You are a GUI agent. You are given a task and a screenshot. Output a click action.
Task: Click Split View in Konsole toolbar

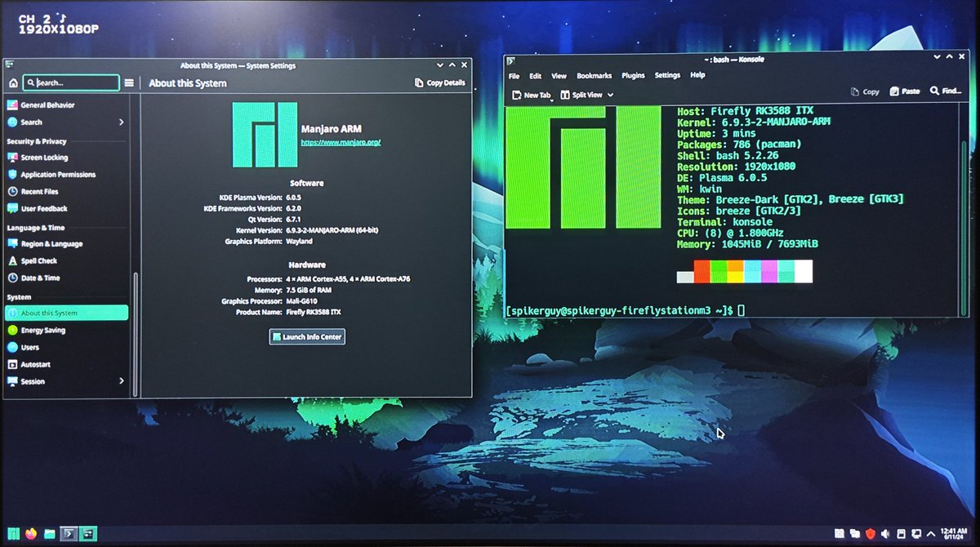(581, 95)
